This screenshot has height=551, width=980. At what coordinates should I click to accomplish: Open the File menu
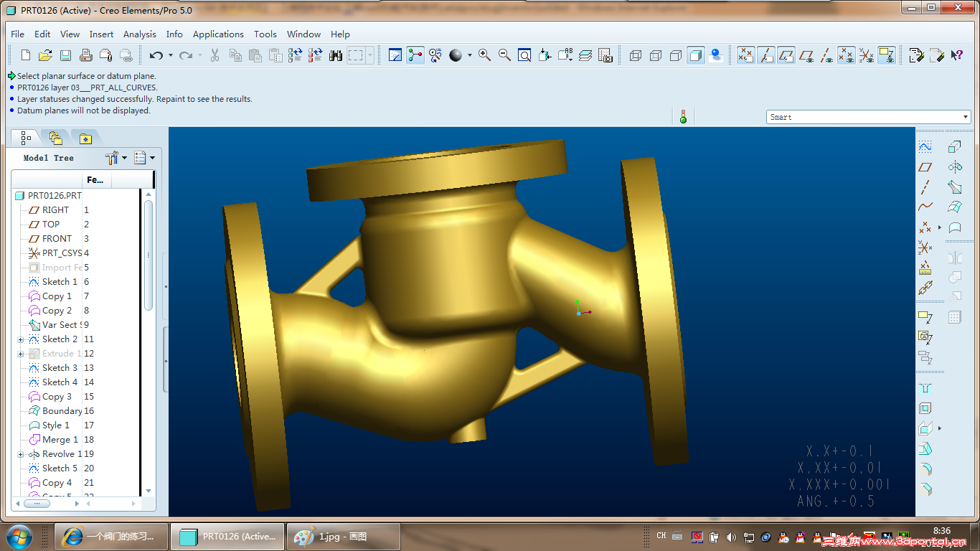pyautogui.click(x=18, y=34)
